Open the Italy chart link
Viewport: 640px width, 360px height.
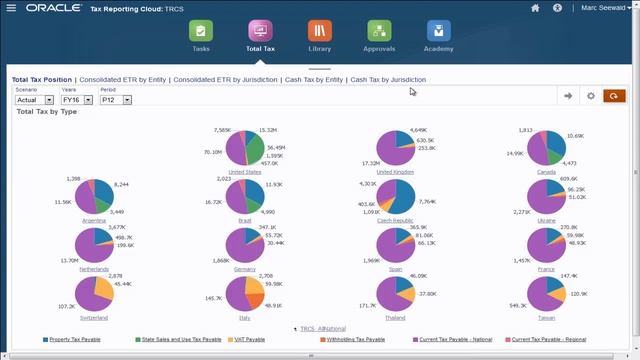(245, 318)
